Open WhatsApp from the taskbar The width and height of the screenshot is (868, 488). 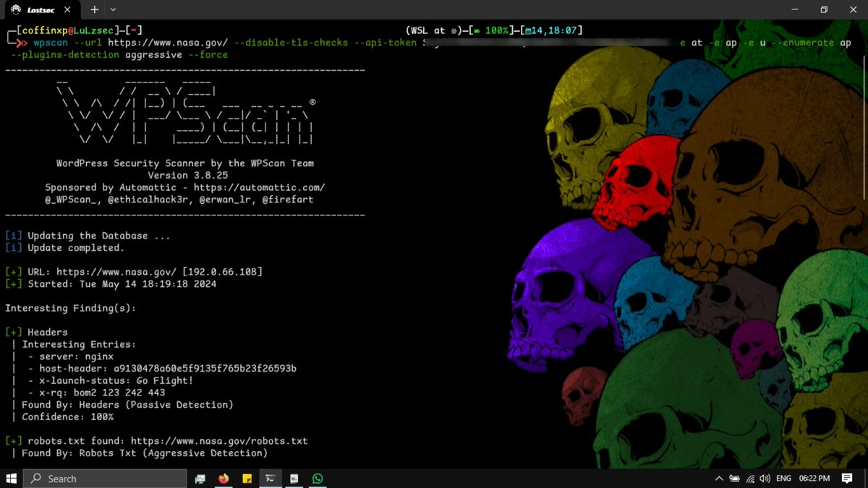coord(318,479)
